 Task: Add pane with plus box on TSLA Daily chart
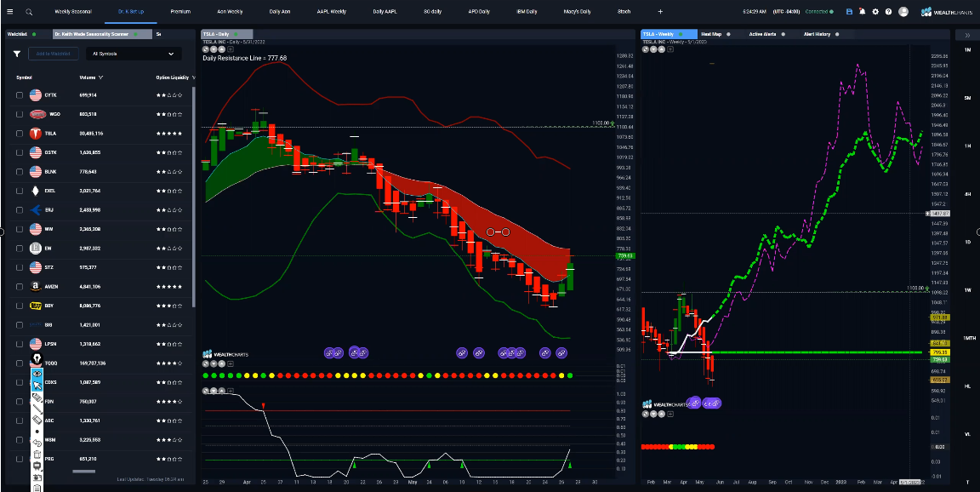pos(231,49)
